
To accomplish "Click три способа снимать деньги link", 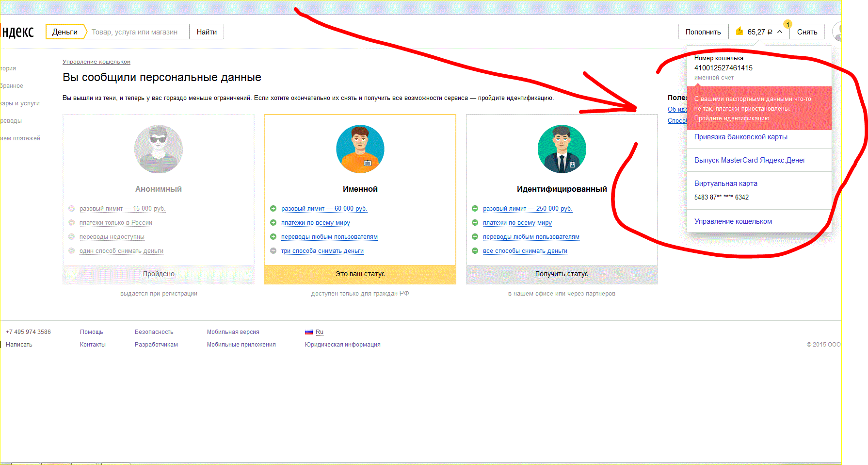I will click(322, 251).
